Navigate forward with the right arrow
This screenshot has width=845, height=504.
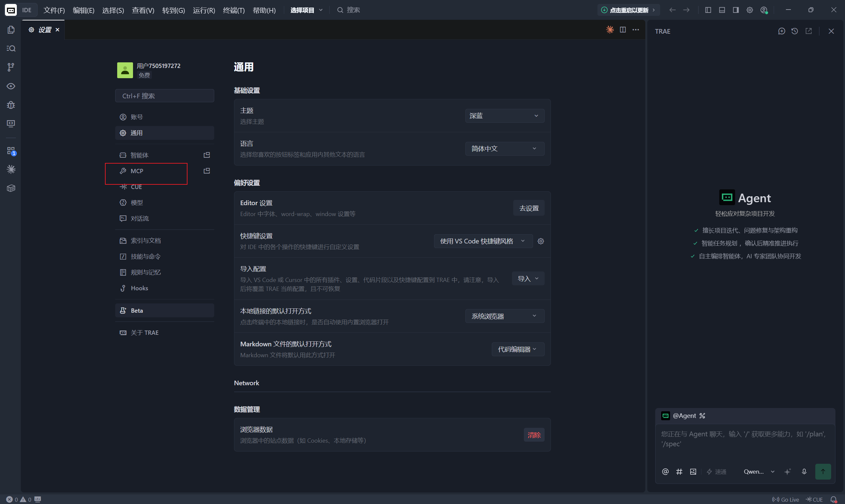pos(686,10)
